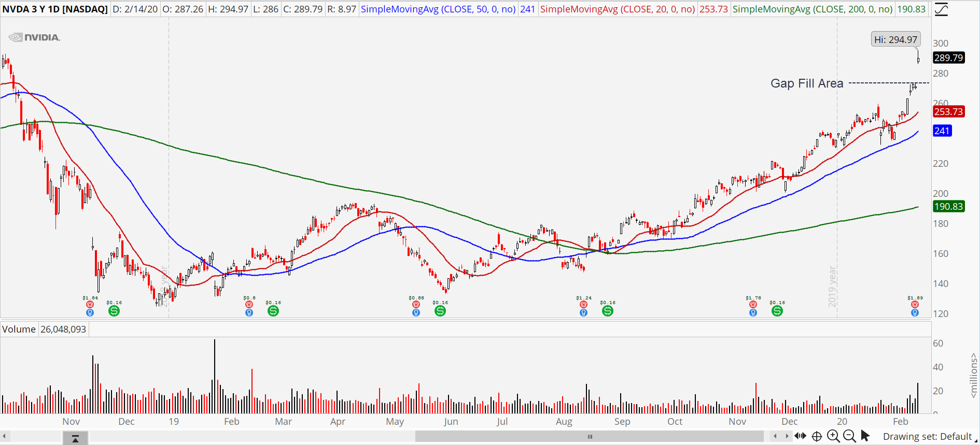Click the expand time axis arrows icon
Image resolution: width=980 pixels, height=445 pixels.
click(800, 436)
